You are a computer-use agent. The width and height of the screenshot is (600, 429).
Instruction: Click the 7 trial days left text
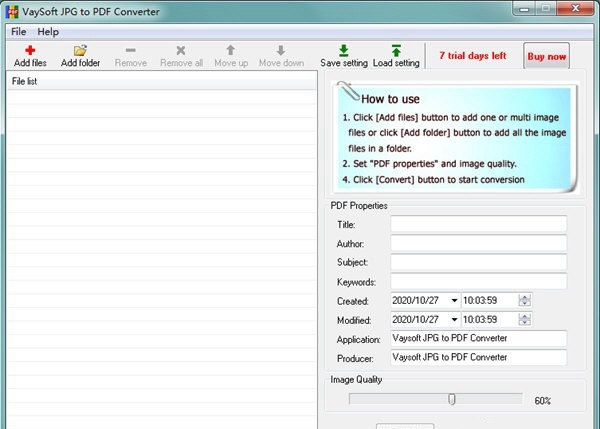[x=473, y=56]
